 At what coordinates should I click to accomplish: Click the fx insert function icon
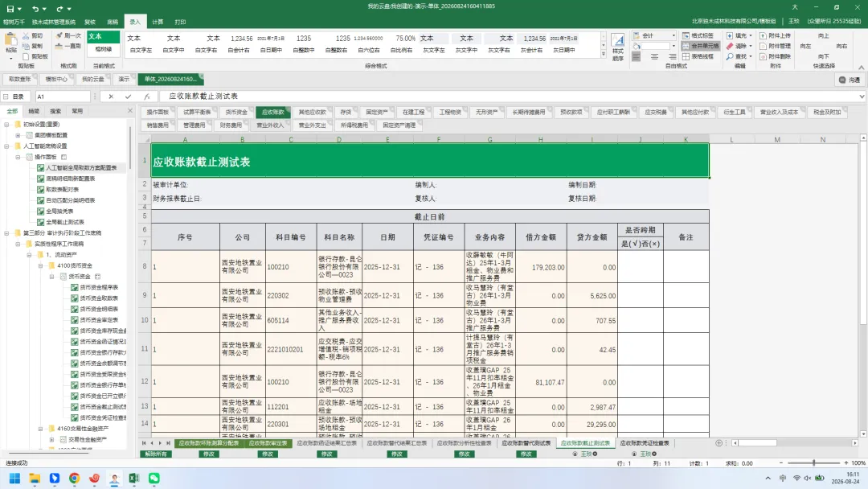(147, 97)
